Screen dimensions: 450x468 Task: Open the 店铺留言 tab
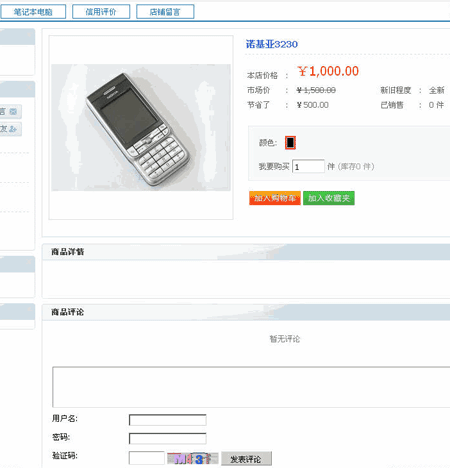165,12
